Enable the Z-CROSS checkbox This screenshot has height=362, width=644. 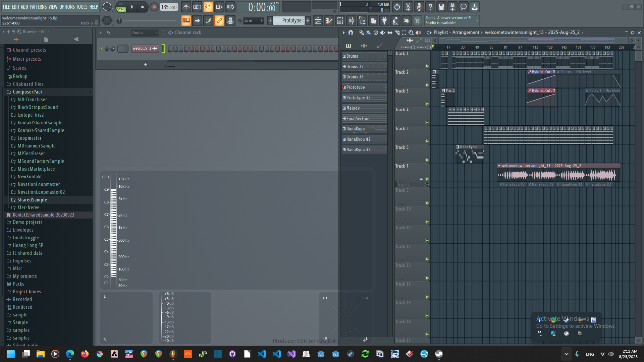tap(413, 47)
